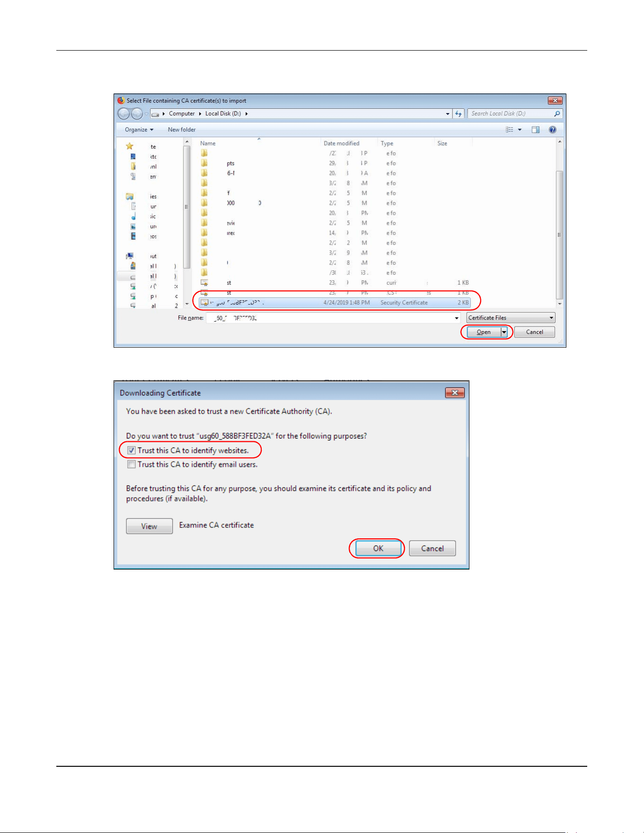Click the sidebar navigation pane scrollbar
The image size is (644, 833).
(187, 222)
